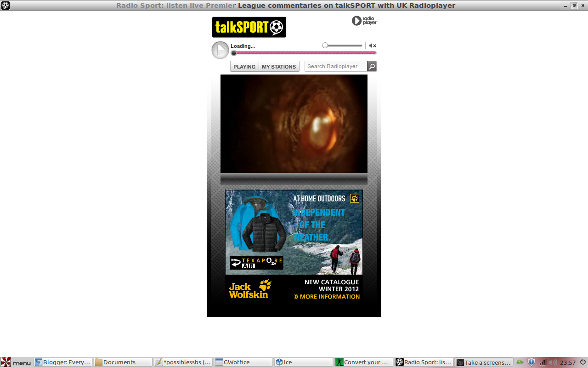588x368 pixels.
Task: Open the MY STATIONS tab
Action: point(279,67)
